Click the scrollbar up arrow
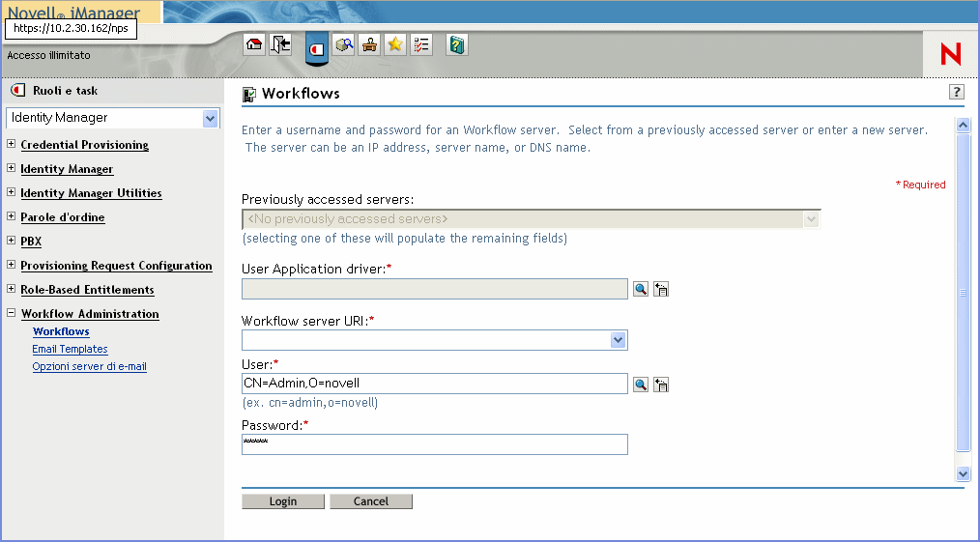The width and height of the screenshot is (980, 542). pos(964,125)
